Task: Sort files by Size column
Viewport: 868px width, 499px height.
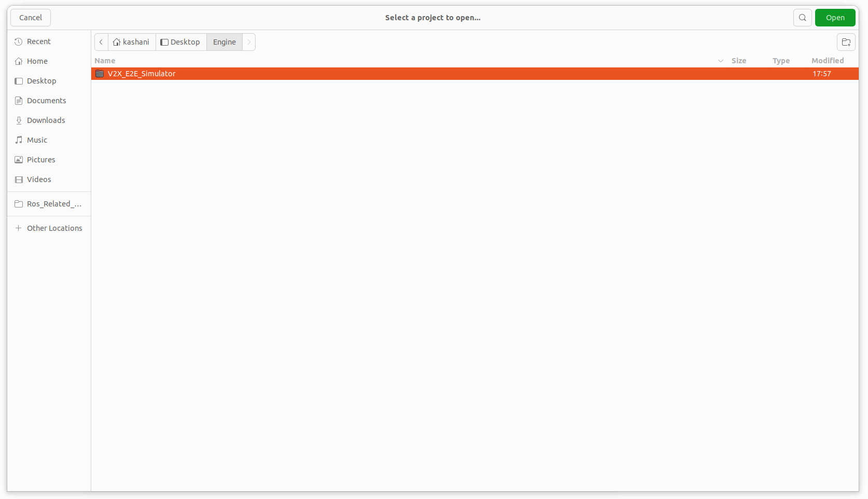Action: pos(738,61)
